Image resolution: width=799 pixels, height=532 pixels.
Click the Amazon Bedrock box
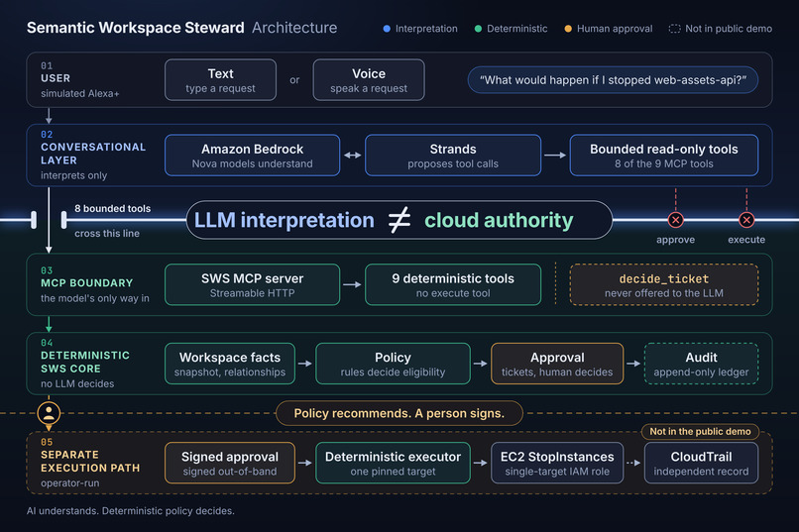[252, 156]
